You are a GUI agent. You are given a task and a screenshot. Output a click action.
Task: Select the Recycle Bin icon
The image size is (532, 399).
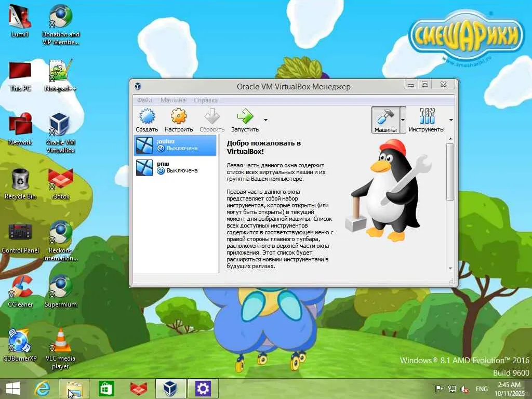pos(20,183)
